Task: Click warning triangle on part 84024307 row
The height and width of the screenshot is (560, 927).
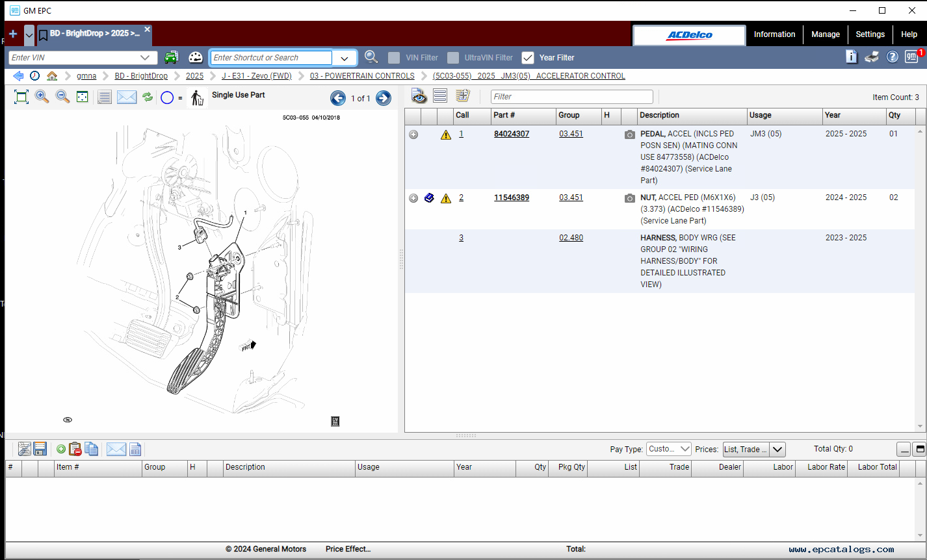Action: (x=446, y=134)
